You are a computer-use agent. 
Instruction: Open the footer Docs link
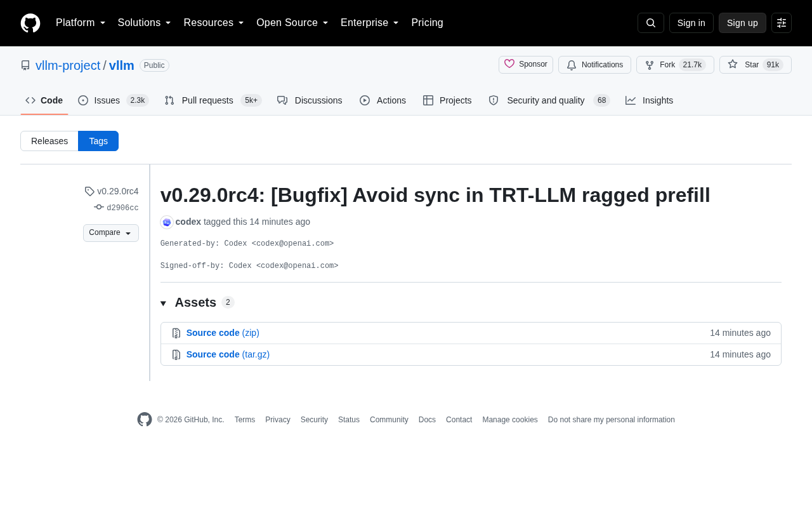pos(427,420)
